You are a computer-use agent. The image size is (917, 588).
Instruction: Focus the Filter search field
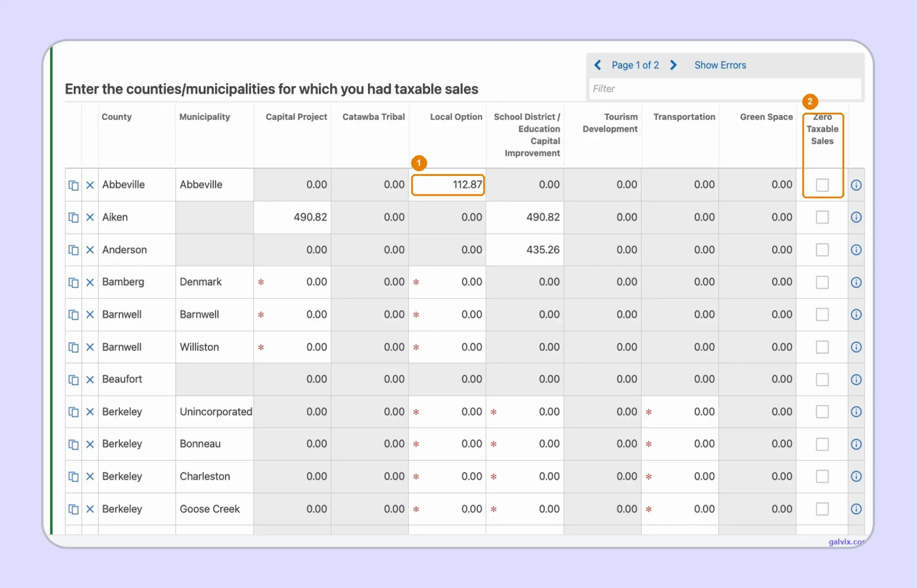click(x=725, y=89)
